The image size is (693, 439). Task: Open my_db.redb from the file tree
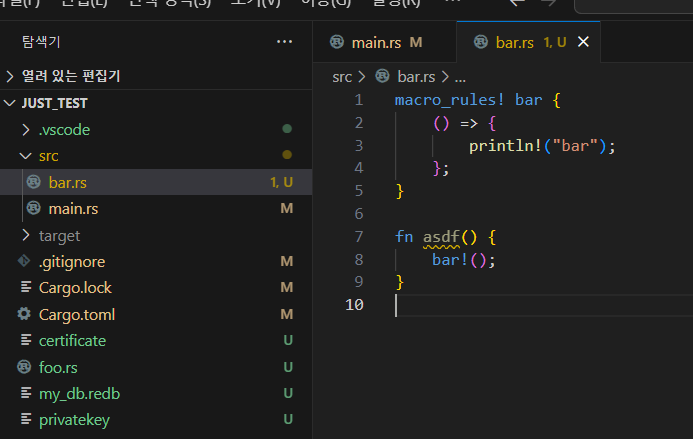[x=78, y=393]
